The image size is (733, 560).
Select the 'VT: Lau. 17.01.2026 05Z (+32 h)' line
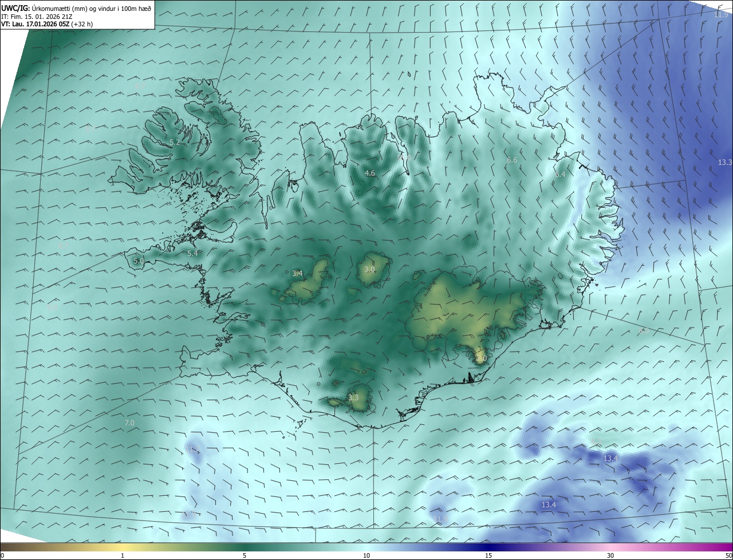click(x=47, y=24)
